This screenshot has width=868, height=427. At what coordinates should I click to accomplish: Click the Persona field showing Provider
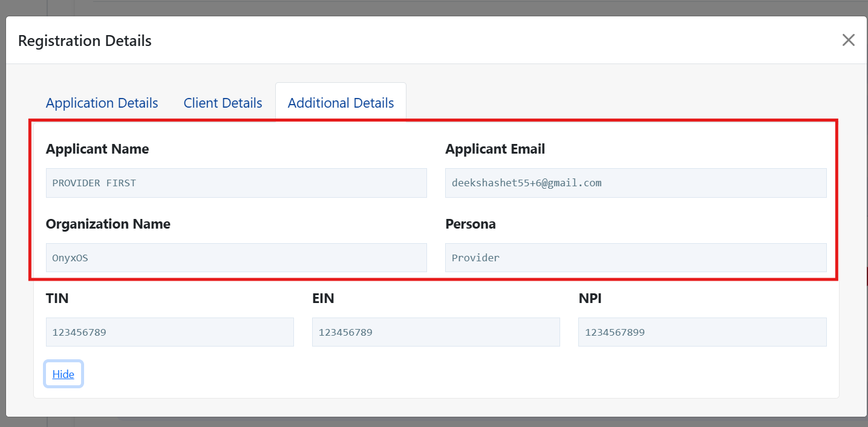pyautogui.click(x=636, y=258)
